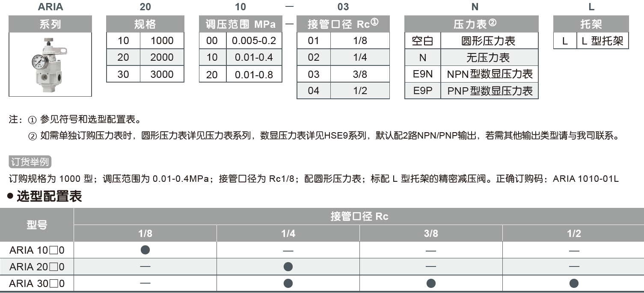The width and height of the screenshot is (644, 293).
Task: Click the 订货举例 label
Action: pos(29,161)
